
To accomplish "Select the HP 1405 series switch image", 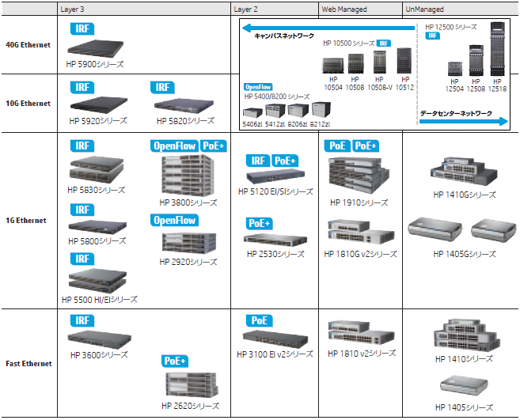I will [464, 385].
